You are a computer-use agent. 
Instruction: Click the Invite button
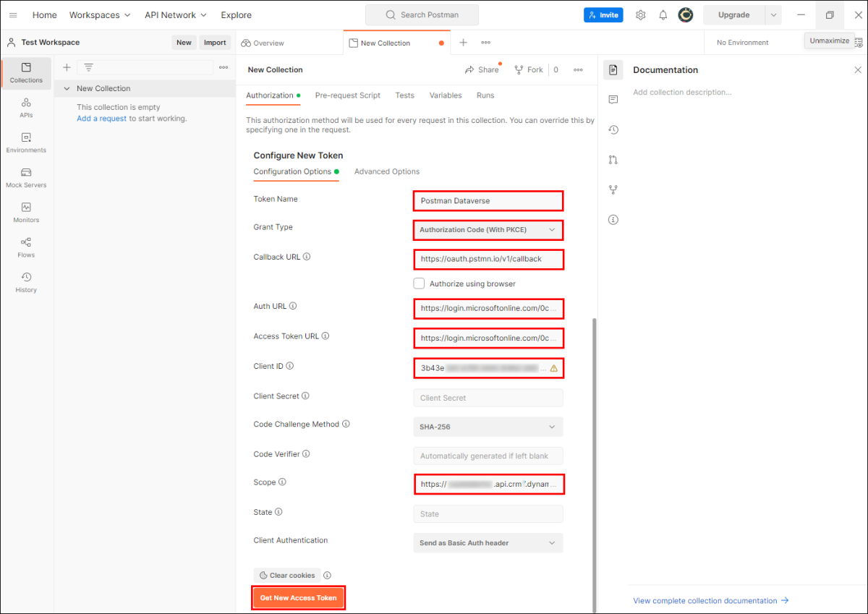603,15
